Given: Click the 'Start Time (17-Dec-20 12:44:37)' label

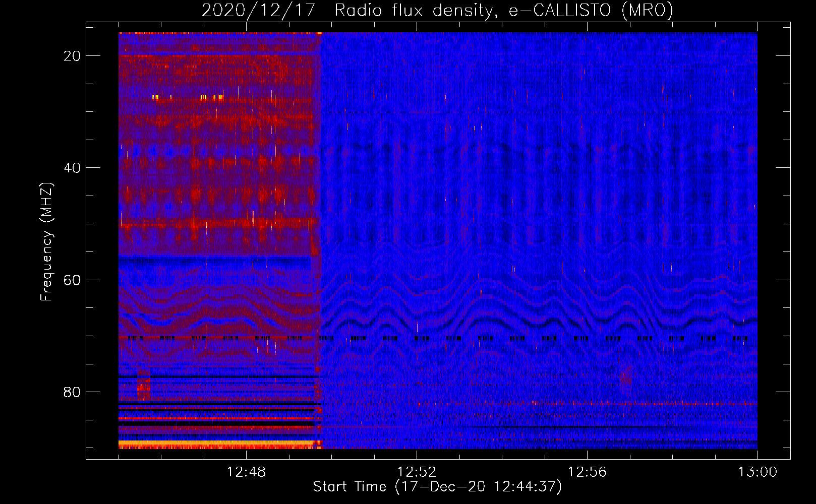Looking at the screenshot, I should tap(437, 487).
